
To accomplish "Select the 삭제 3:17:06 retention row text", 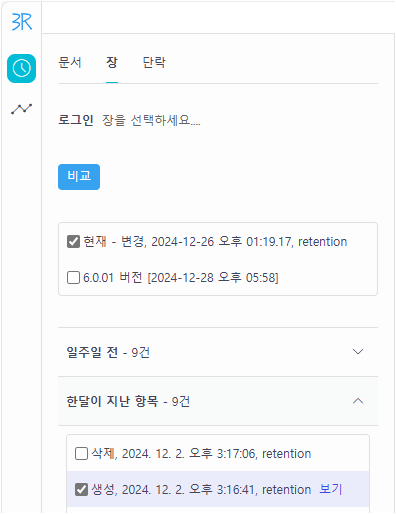I will click(201, 454).
